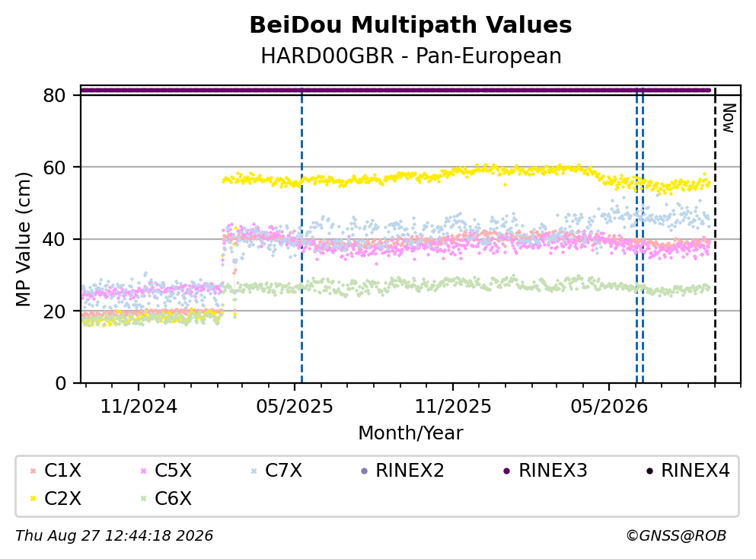This screenshot has width=756, height=559.
Task: Click the C2X yellow legend marker
Action: click(x=33, y=499)
